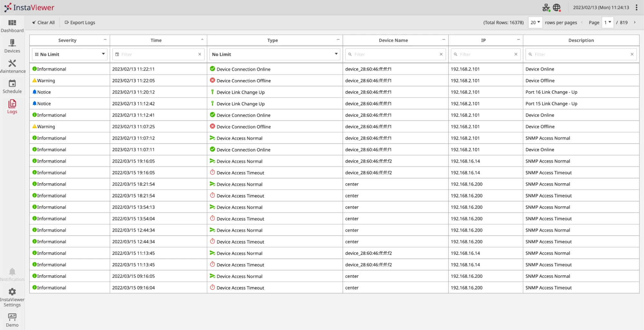This screenshot has width=644, height=330.
Task: Select 'SNMP Access Timeout' at 12:44:34 row
Action: (x=548, y=241)
